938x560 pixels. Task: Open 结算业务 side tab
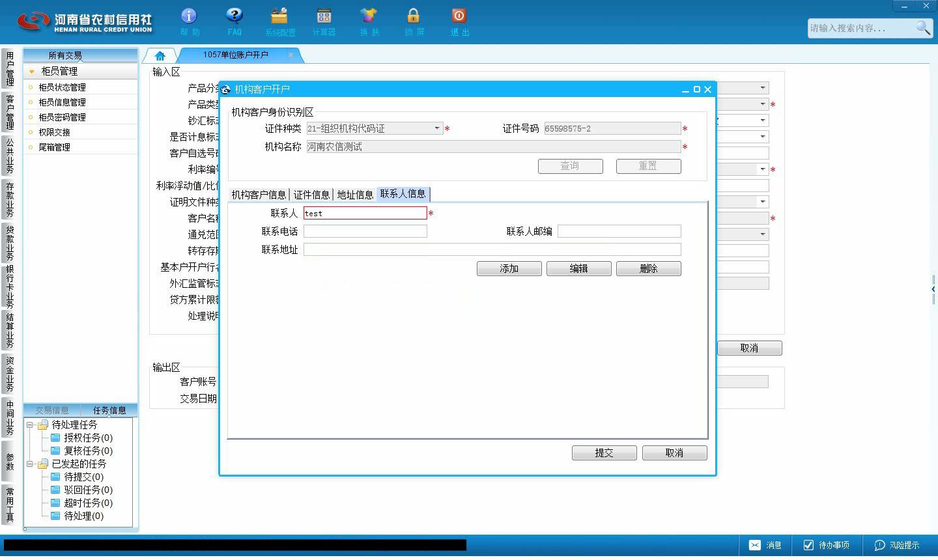(x=10, y=330)
